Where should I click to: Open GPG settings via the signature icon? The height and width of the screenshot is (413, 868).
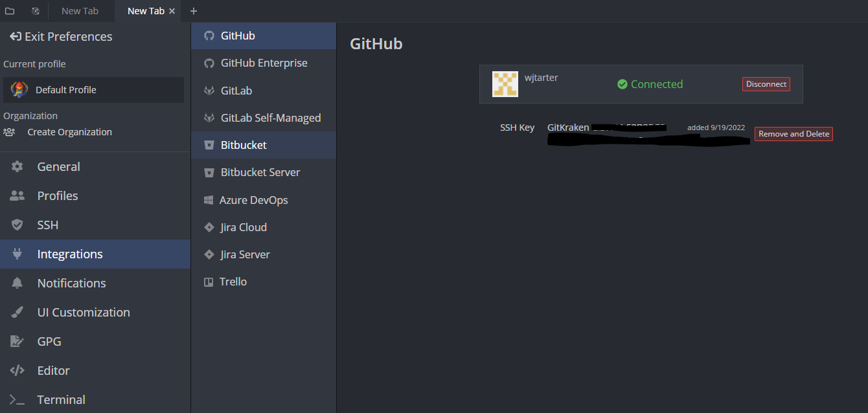17,341
